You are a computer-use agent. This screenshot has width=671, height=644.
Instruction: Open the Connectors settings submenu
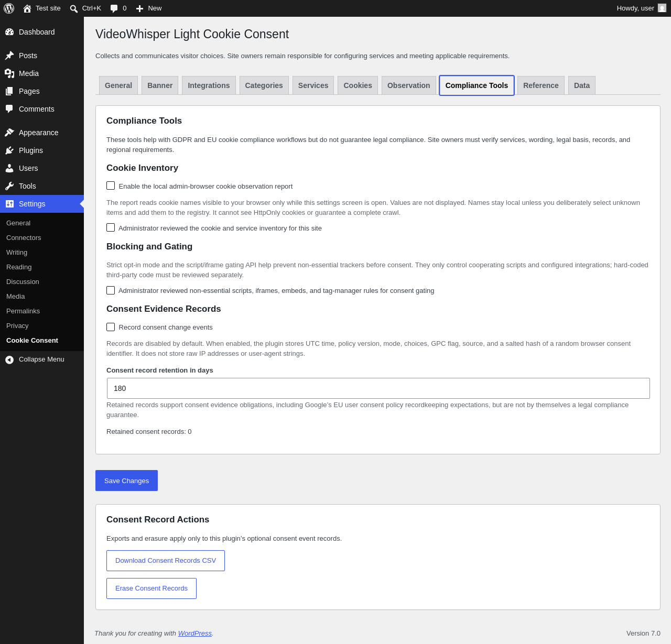tap(24, 238)
